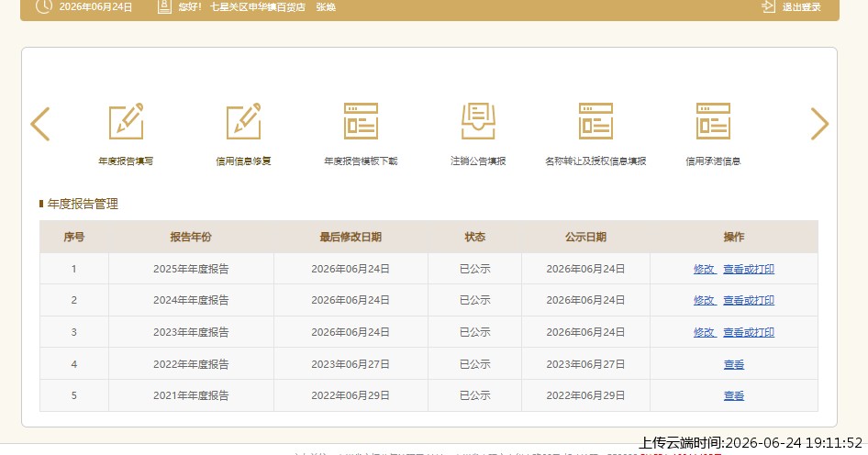Image resolution: width=868 pixels, height=455 pixels.
Task: Click the user badge icon in header
Action: (x=164, y=6)
